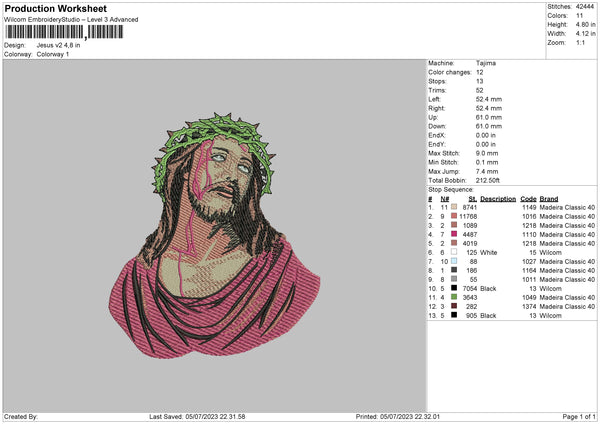600x424 pixels.
Task: Choose the gray swatch for code 1011
Action: pos(454,279)
